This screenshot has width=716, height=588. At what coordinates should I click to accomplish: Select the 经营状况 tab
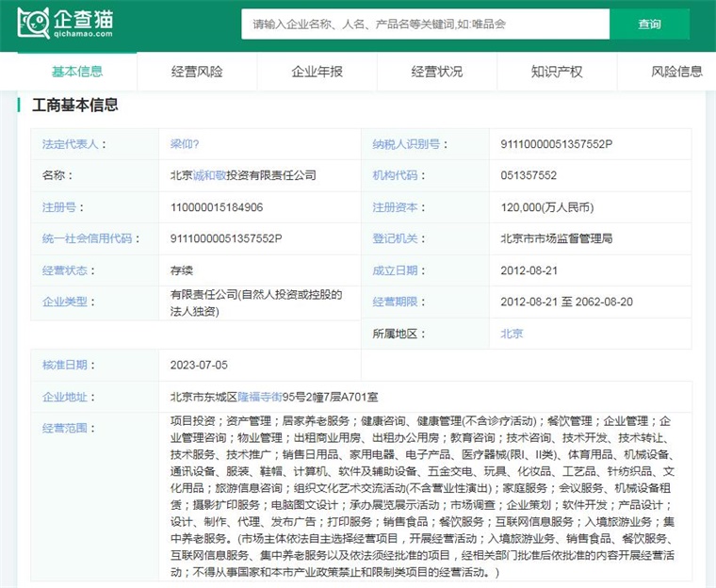pyautogui.click(x=437, y=72)
